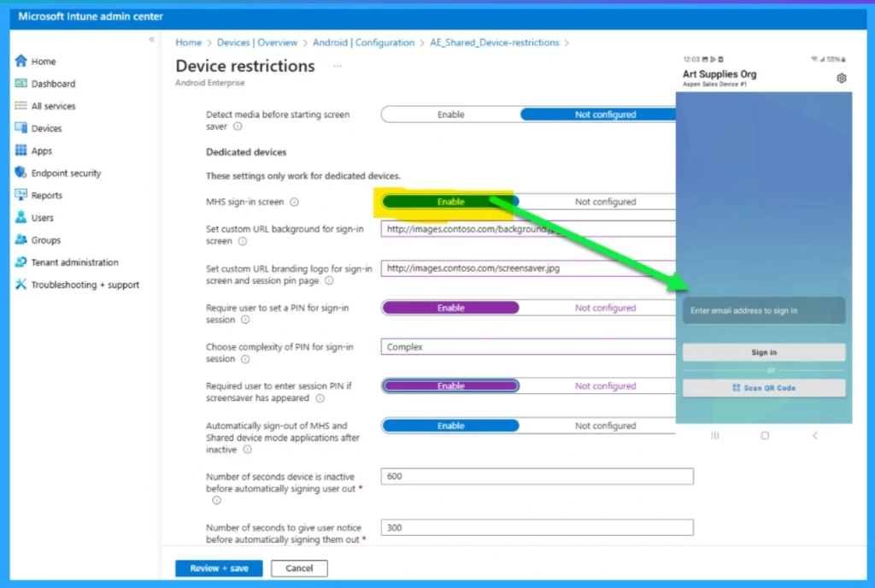Open the Apps grid icon
Screen dimensions: 875x588
[21, 150]
